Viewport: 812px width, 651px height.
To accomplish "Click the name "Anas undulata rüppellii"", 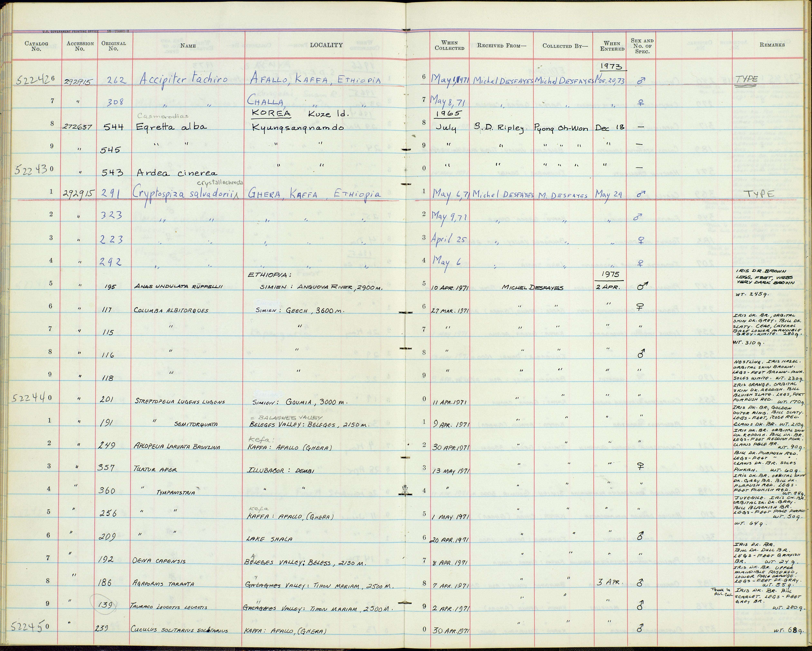I will coord(179,286).
